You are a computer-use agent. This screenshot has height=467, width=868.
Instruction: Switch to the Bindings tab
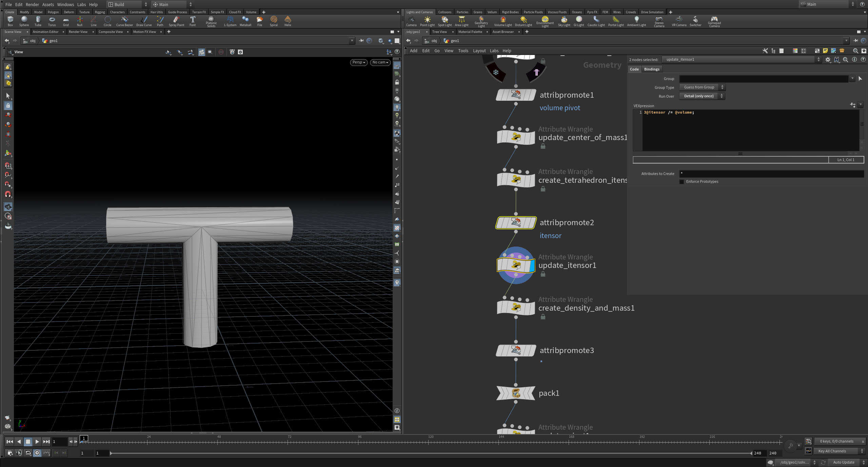coord(651,69)
